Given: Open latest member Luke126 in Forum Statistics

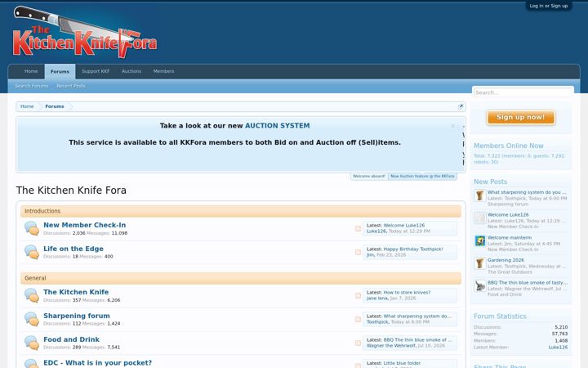Looking at the screenshot, I should click(x=558, y=348).
